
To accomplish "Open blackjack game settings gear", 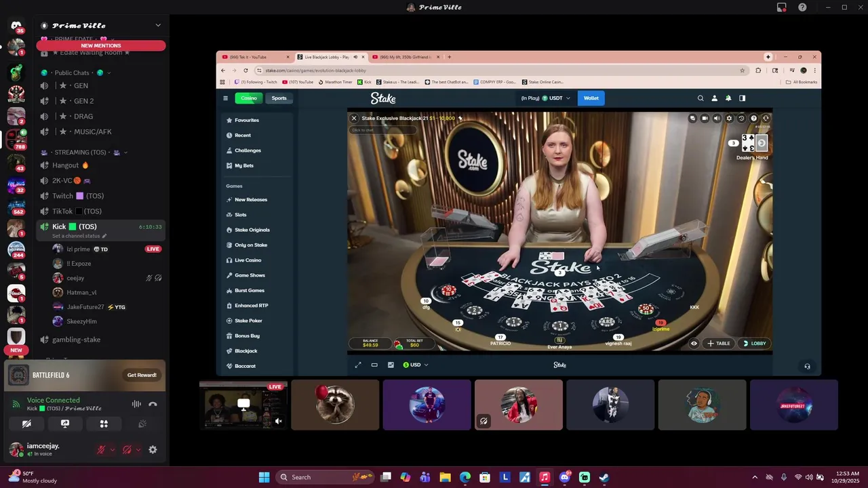I will [x=729, y=118].
